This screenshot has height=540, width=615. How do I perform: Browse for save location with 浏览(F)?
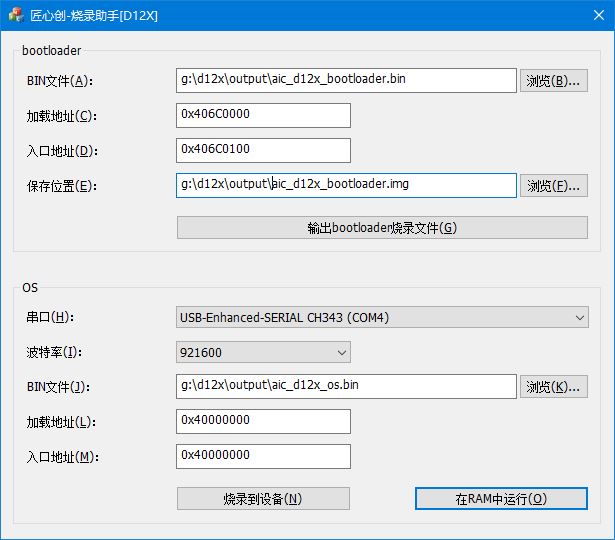click(x=553, y=186)
